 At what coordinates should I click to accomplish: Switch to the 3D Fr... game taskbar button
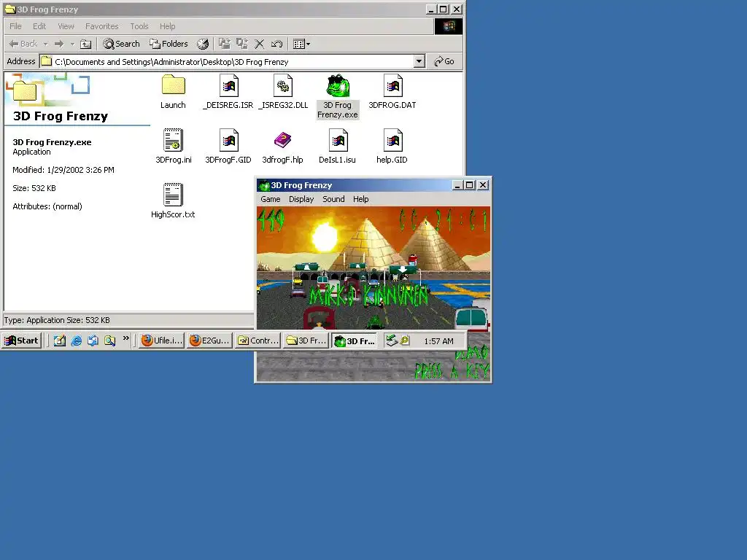point(355,341)
